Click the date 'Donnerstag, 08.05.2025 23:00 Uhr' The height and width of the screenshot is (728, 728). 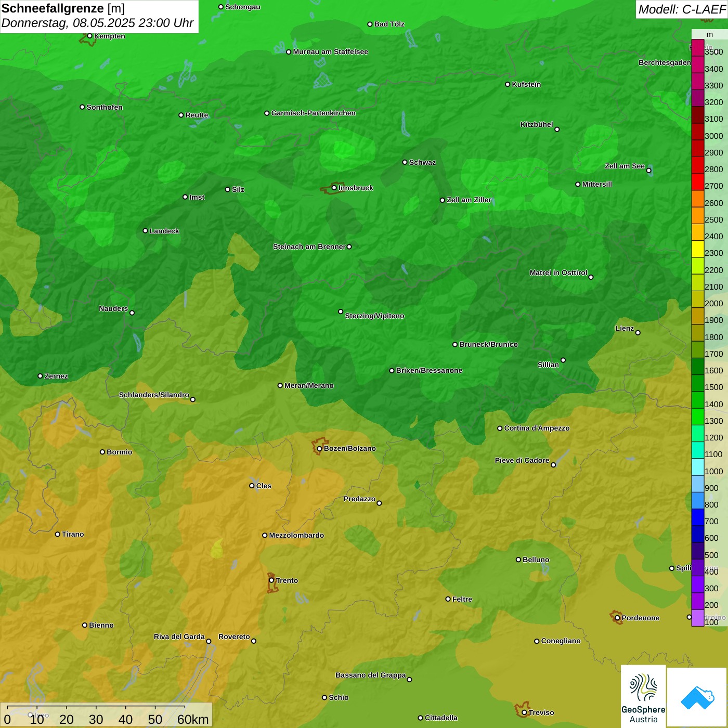(x=97, y=23)
